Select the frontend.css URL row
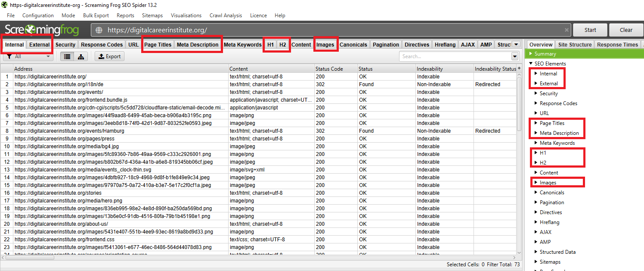 point(258,240)
